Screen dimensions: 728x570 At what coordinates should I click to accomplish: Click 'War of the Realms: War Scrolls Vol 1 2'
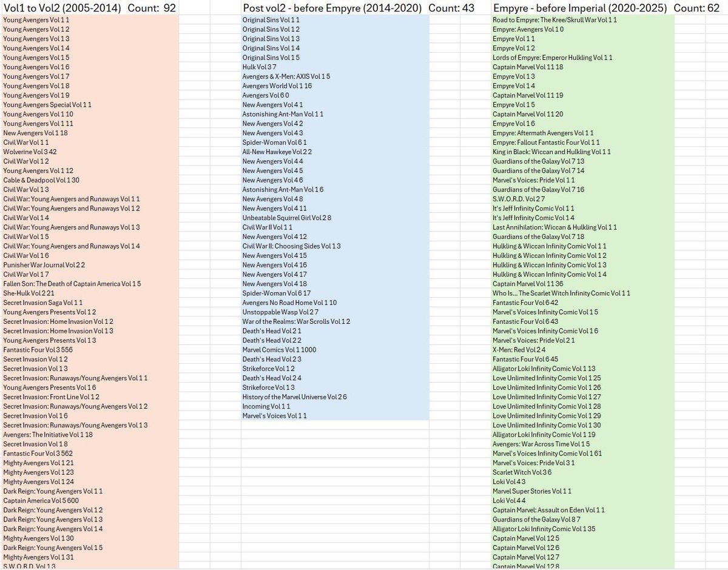[296, 321]
